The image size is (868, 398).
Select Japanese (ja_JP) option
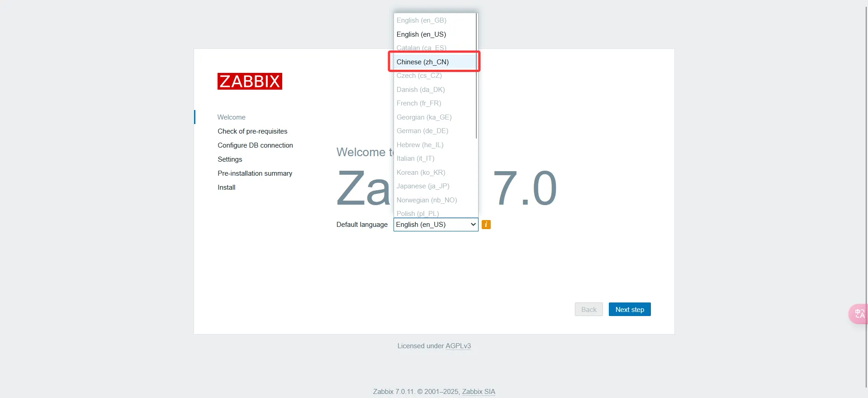(x=435, y=186)
